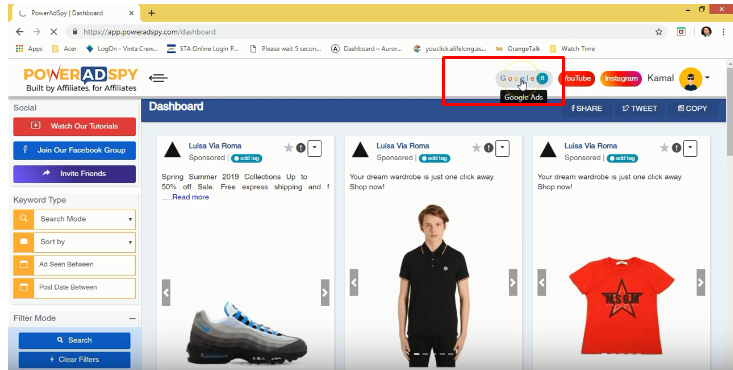The image size is (733, 370).
Task: Show next image in red t-shirt ad
Action: point(700,282)
